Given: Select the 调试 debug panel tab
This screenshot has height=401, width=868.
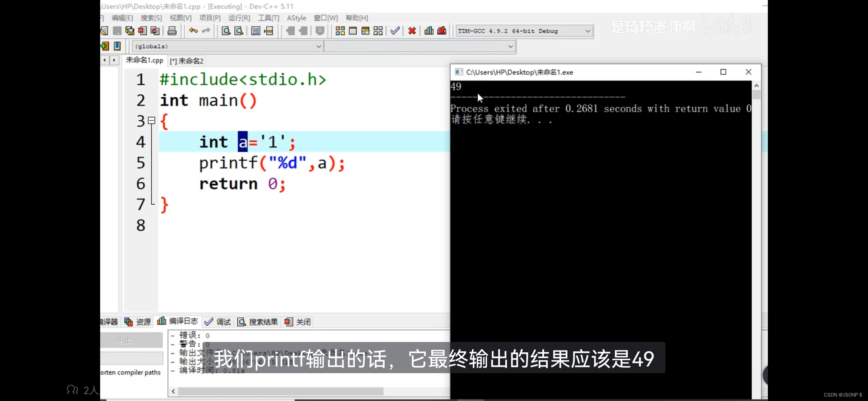Looking at the screenshot, I should point(218,322).
